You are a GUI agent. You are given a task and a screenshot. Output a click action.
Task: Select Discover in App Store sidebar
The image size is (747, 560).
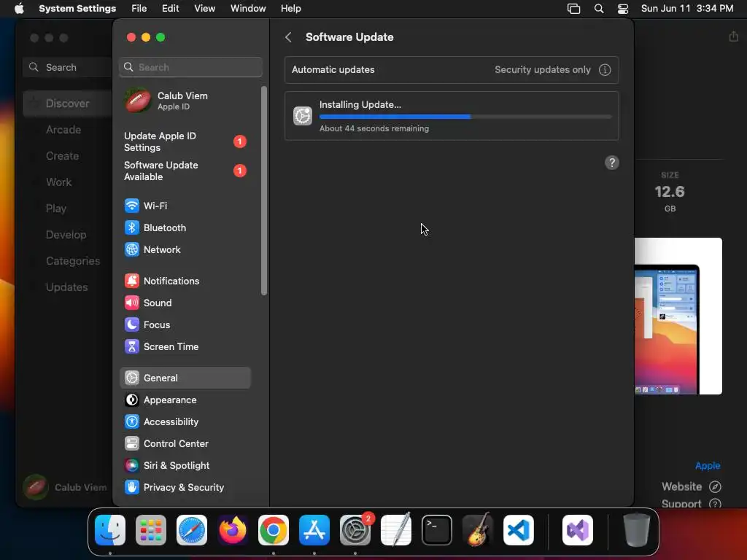pos(67,104)
